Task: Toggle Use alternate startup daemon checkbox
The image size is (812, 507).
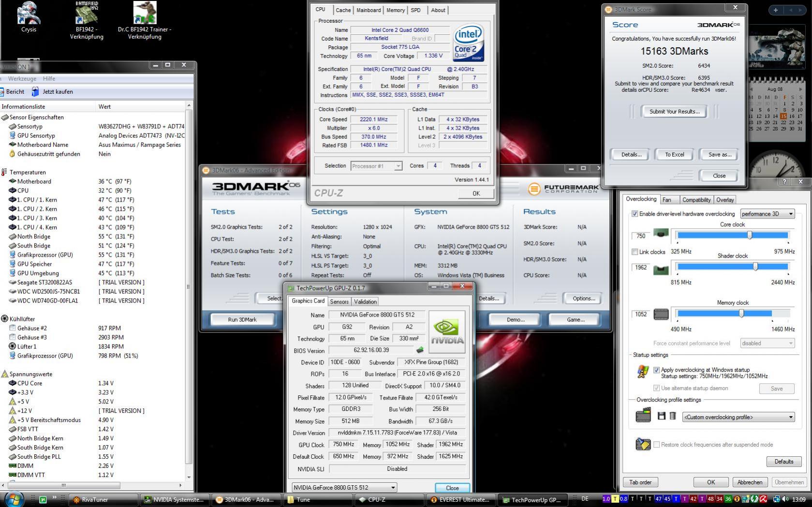Action: [x=656, y=388]
